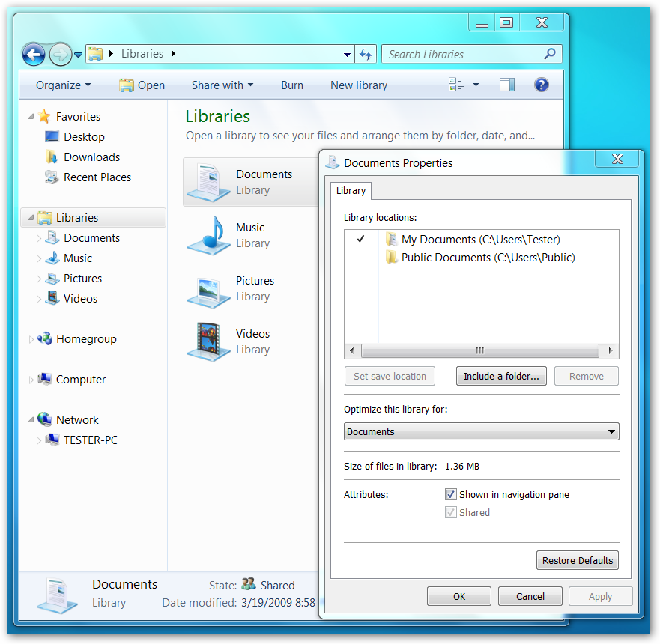This screenshot has width=660, height=644.
Task: Open recent pages dropdown beside Forward arrow
Action: tap(79, 55)
